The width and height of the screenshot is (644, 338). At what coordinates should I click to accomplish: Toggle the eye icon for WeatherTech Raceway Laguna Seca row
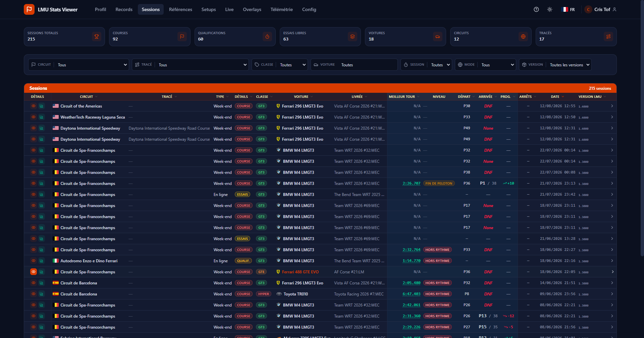(34, 117)
